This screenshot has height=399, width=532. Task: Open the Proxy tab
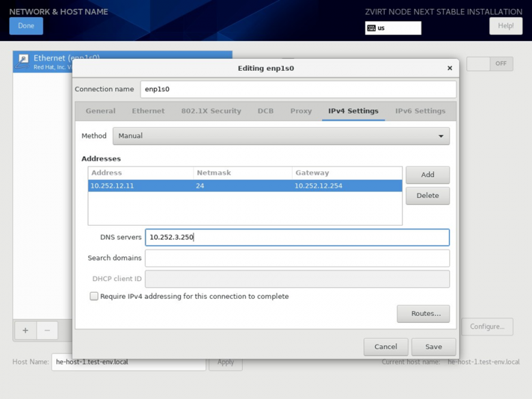(301, 111)
